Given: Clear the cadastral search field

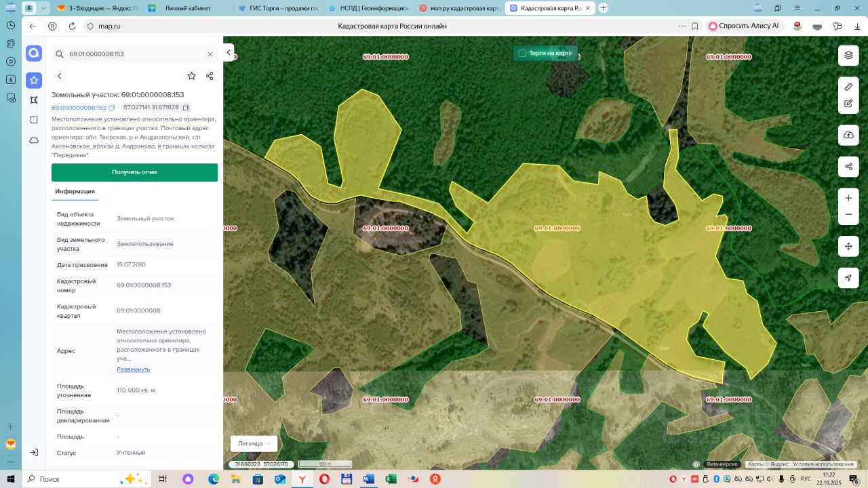Looking at the screenshot, I should point(210,54).
